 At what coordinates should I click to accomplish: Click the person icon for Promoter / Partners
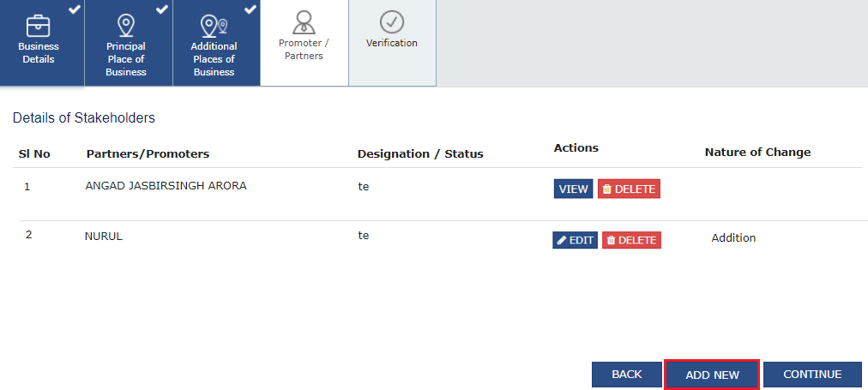point(304,21)
